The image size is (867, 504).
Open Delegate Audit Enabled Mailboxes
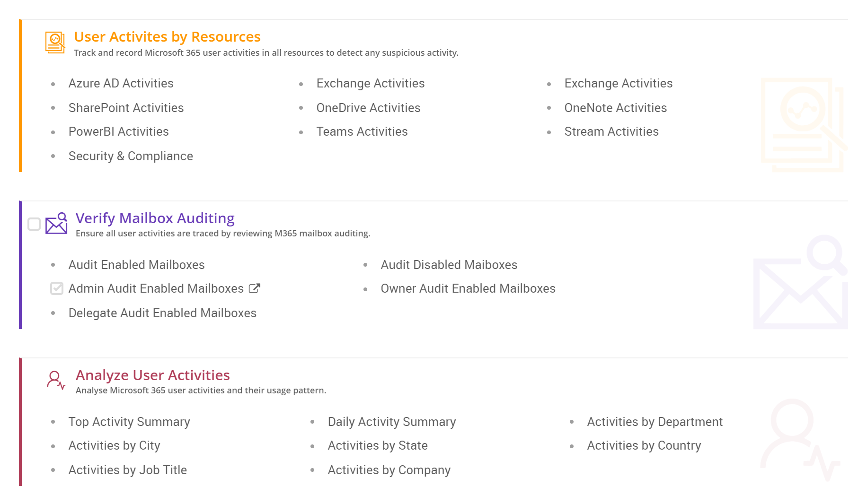(x=162, y=313)
